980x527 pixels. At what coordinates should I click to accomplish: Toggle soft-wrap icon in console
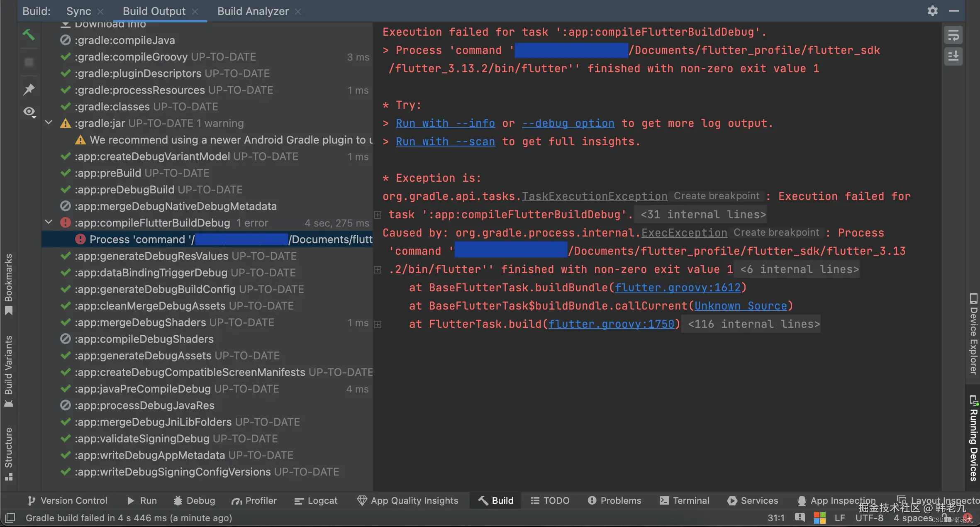953,36
